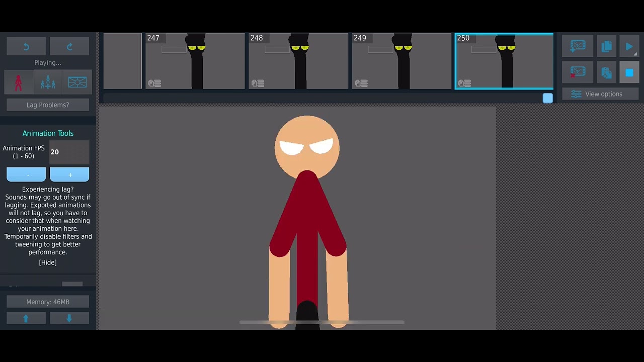Click the blue timeline scrubber handle
The image size is (644, 362).
point(548,98)
